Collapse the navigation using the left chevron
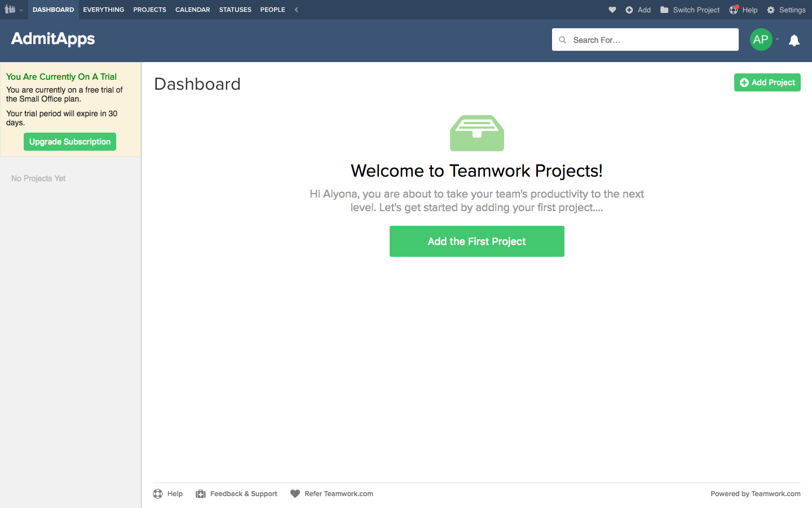 (x=296, y=10)
